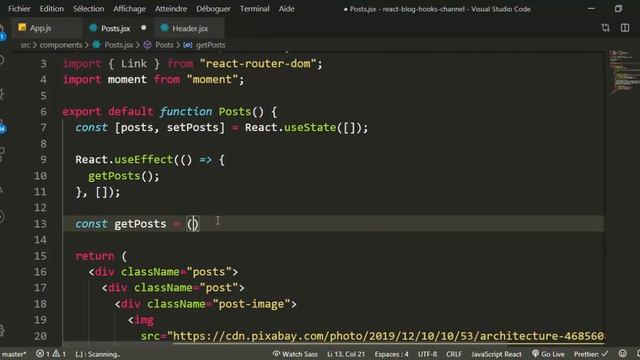Click line number 15 in the gutter
Viewport: 640px width, 360px height.
pos(40,256)
